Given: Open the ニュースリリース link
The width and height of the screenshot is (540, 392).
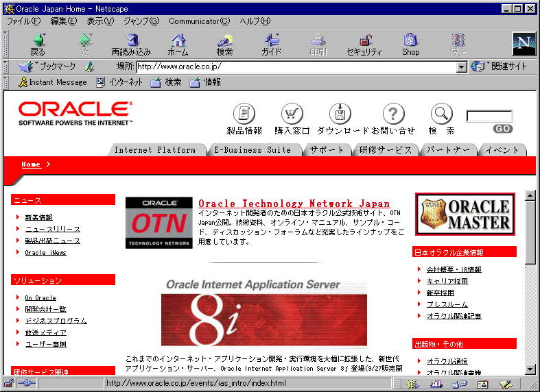Looking at the screenshot, I should (53, 229).
